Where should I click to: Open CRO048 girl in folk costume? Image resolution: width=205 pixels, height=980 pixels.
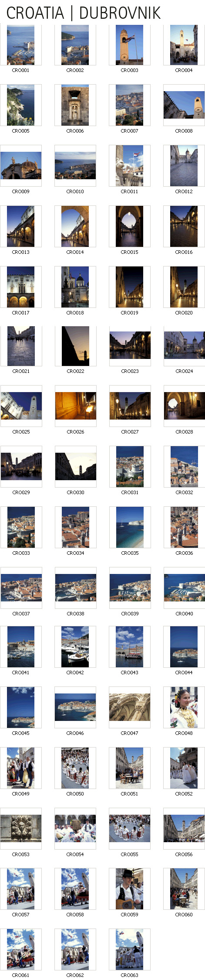[184, 707]
